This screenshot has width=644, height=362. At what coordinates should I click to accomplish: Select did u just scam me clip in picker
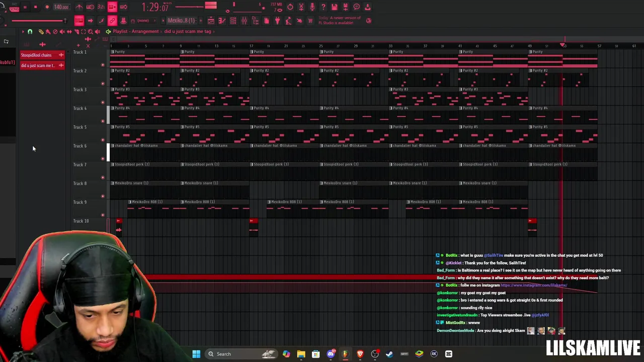tap(42, 65)
